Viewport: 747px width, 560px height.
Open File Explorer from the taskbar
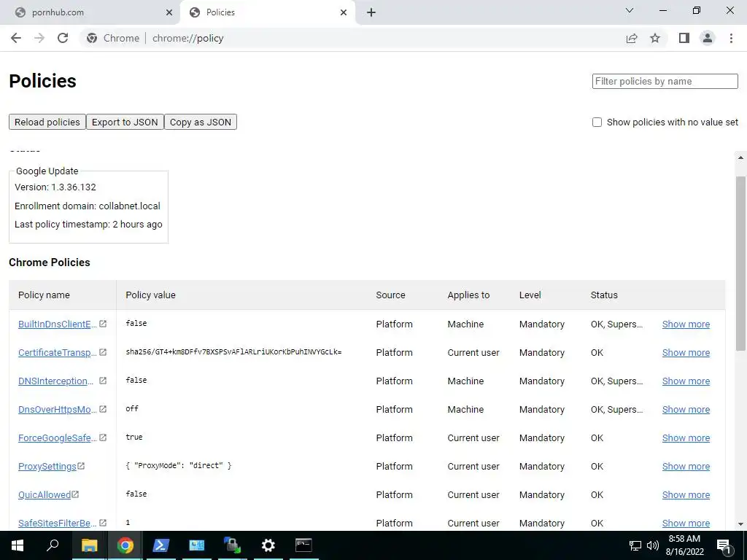point(89,545)
